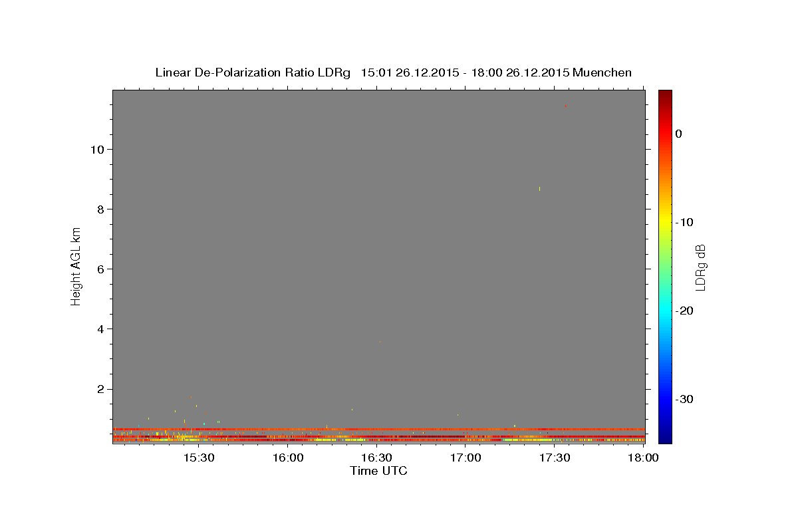Screen dimensions: 798x532
Task: Click the white data point near 8.7 km
Action: (539, 189)
